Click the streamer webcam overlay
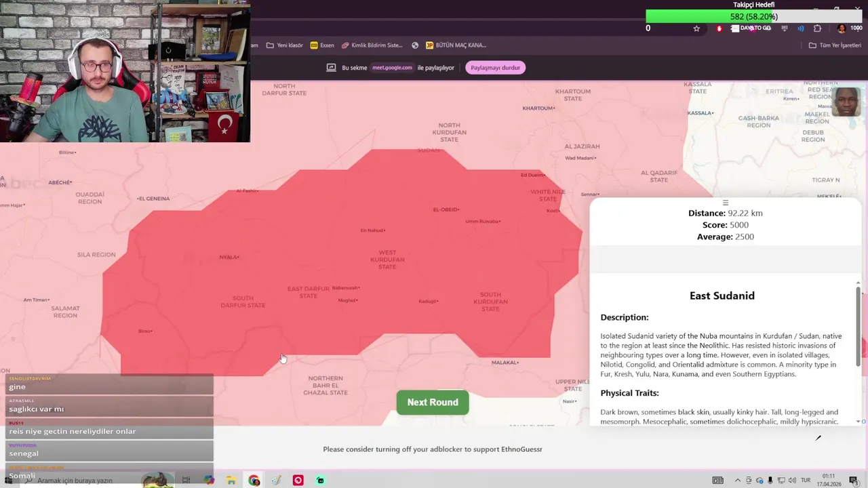This screenshot has width=868, height=488. (x=125, y=71)
